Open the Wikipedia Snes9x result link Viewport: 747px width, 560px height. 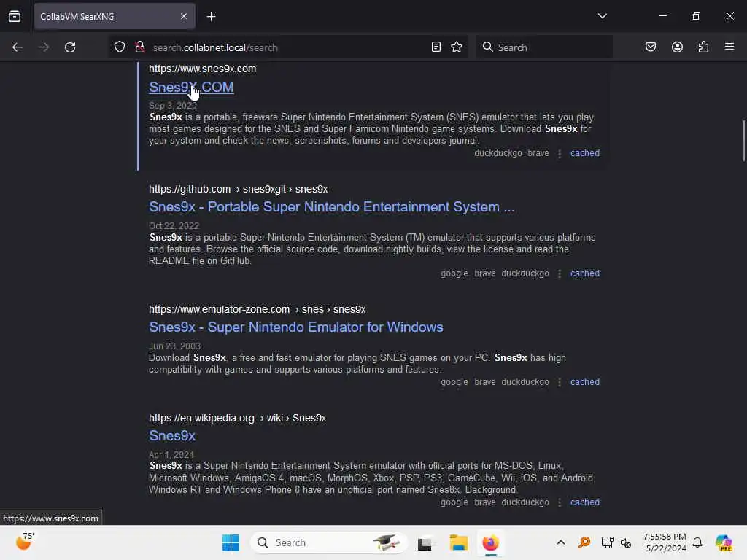172,436
